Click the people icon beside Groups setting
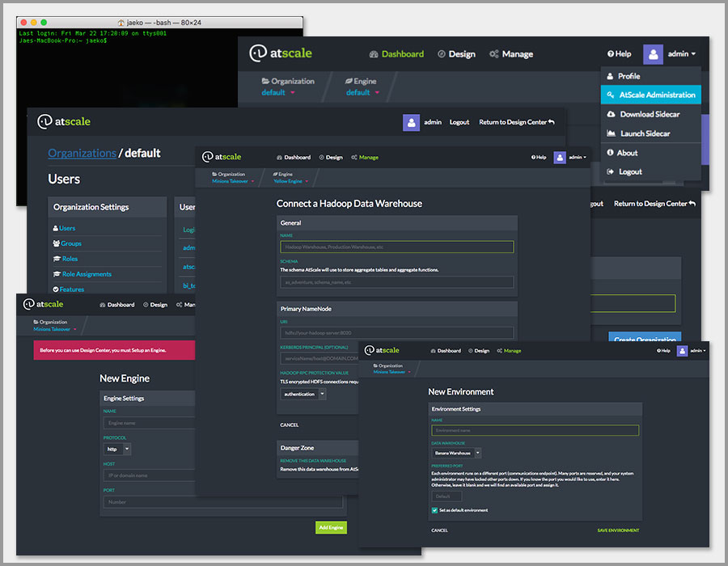728x566 pixels. (56, 243)
